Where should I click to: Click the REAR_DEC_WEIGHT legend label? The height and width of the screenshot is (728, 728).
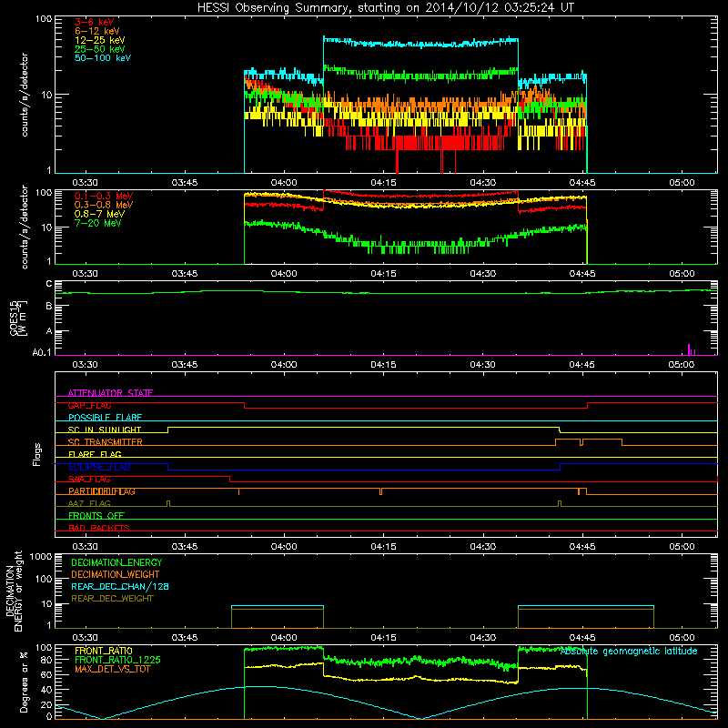point(112,599)
